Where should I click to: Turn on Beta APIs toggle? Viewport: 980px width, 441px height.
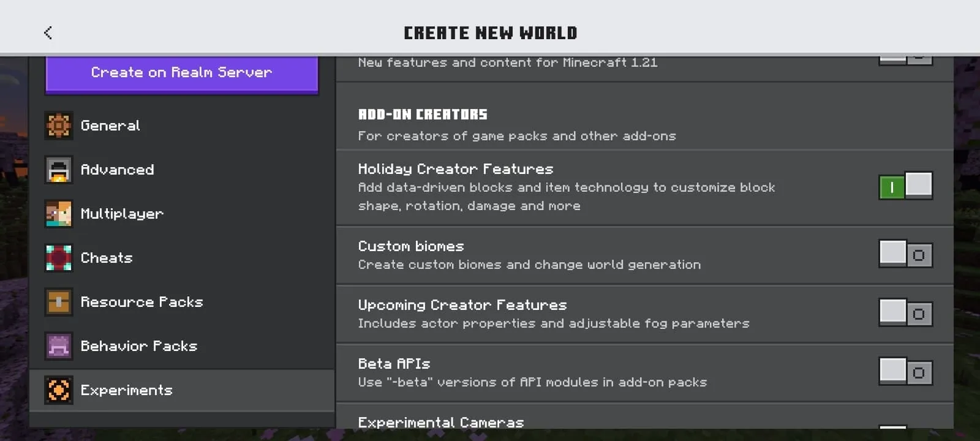(x=906, y=371)
